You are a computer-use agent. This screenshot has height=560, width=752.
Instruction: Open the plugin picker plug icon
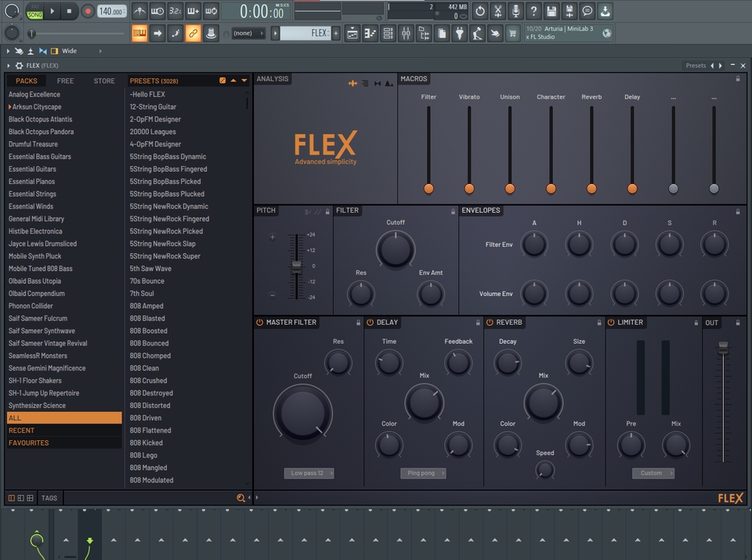tap(460, 33)
